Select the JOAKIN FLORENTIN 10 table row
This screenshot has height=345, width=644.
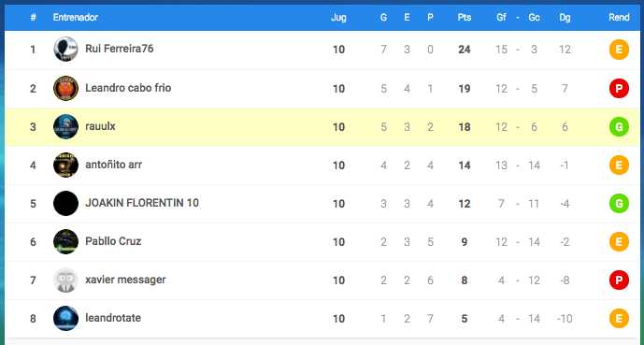click(x=322, y=204)
